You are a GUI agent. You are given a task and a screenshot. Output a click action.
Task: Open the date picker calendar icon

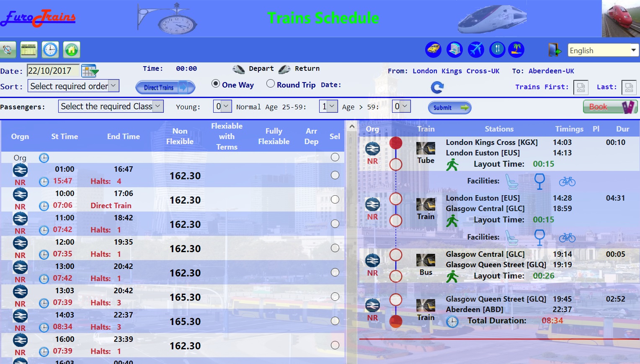click(x=90, y=71)
